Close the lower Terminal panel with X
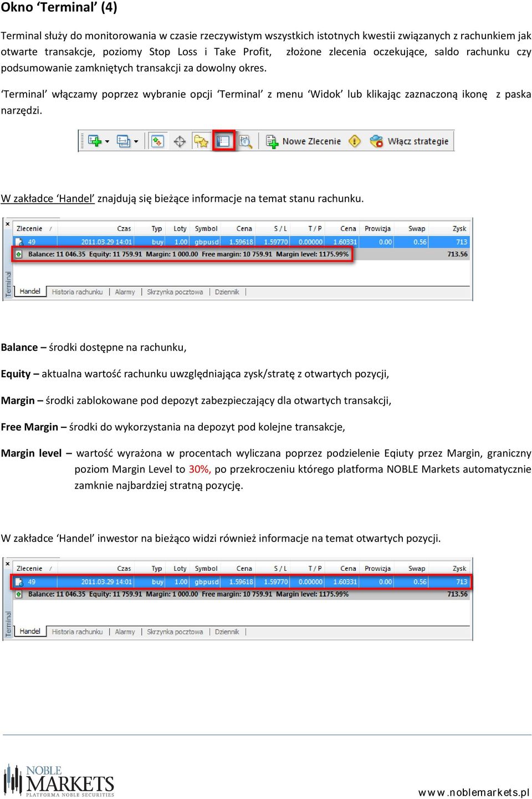Image resolution: width=532 pixels, height=799 pixels. [x=8, y=564]
